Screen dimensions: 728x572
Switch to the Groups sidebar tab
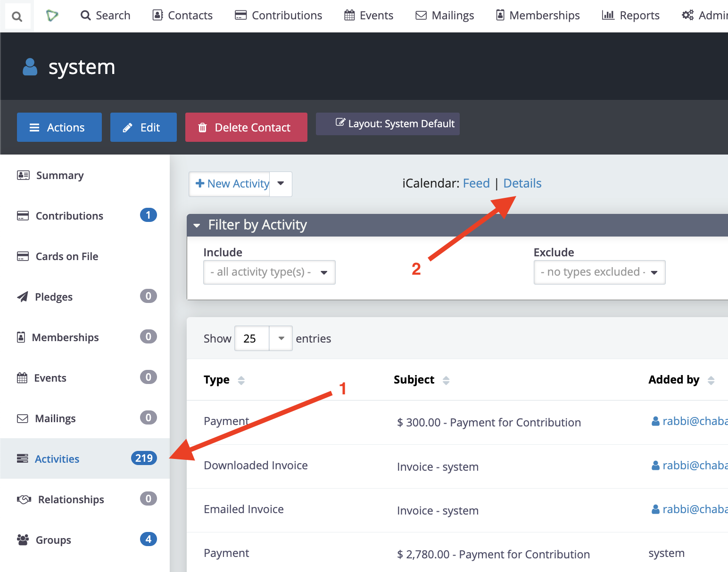tap(53, 540)
